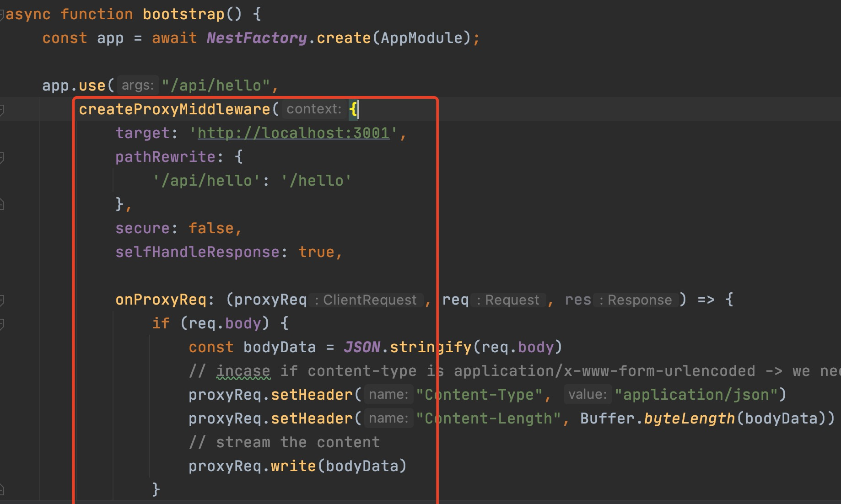Click the bootstrap function name
This screenshot has height=504, width=841.
tap(183, 14)
